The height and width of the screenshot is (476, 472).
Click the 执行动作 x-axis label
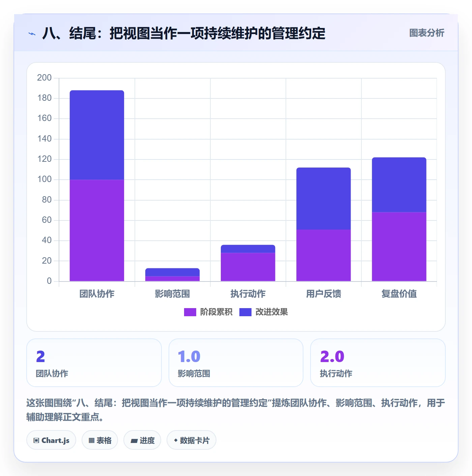(x=248, y=294)
